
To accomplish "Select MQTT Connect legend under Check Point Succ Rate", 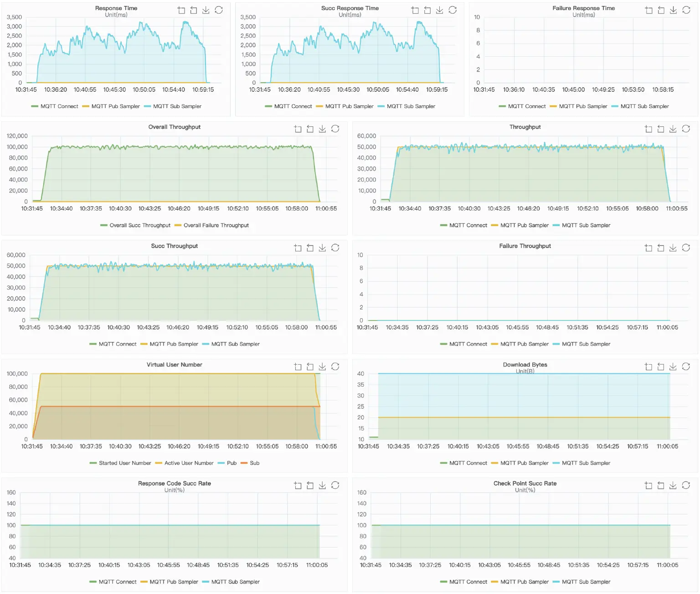I will coord(464,582).
